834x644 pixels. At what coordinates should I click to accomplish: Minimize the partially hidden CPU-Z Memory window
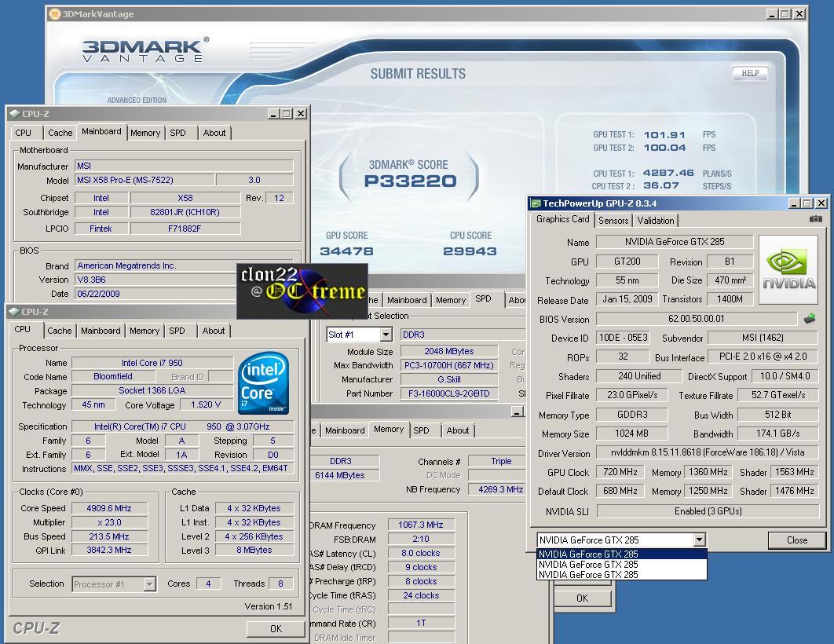pyautogui.click(x=517, y=412)
